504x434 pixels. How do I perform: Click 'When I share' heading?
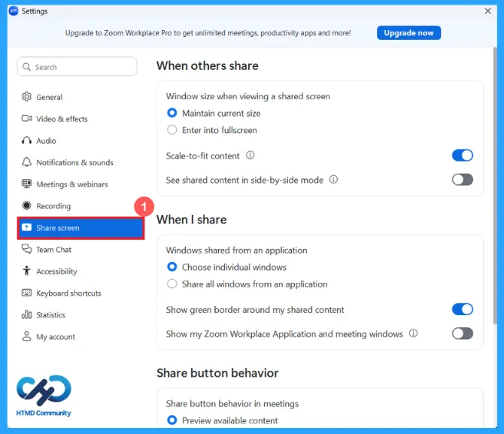point(192,220)
